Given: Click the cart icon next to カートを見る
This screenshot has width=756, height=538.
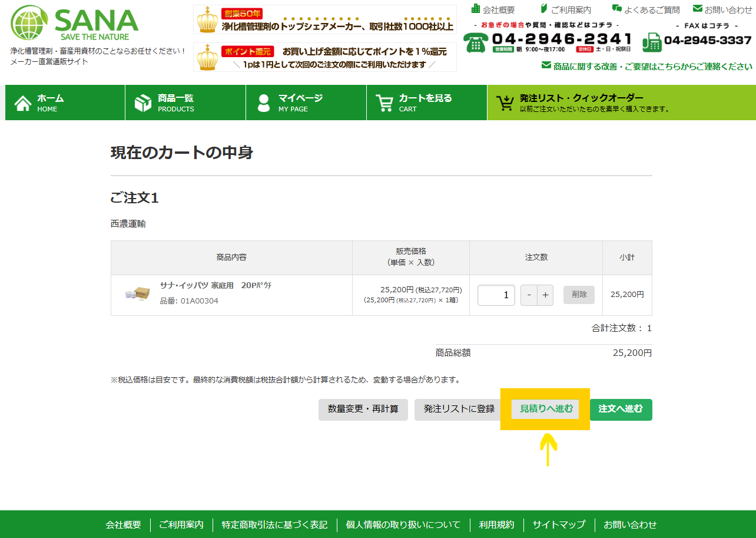Looking at the screenshot, I should 384,103.
